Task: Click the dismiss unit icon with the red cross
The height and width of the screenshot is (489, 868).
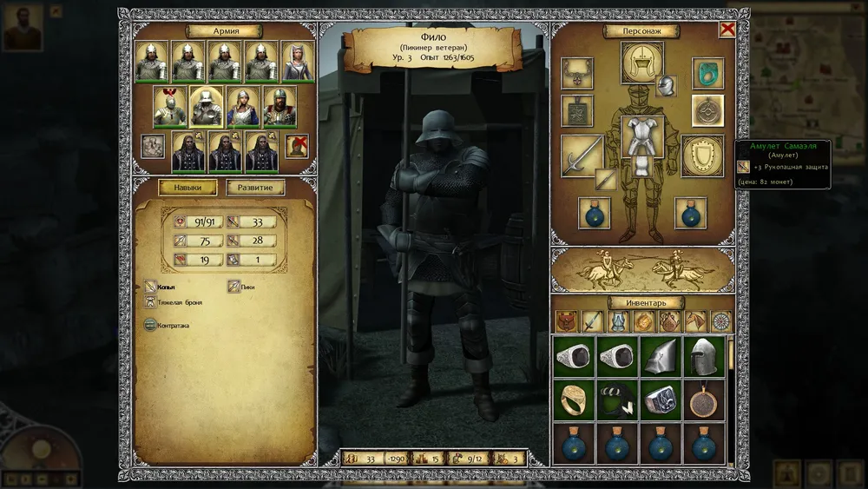Action: pos(297,146)
